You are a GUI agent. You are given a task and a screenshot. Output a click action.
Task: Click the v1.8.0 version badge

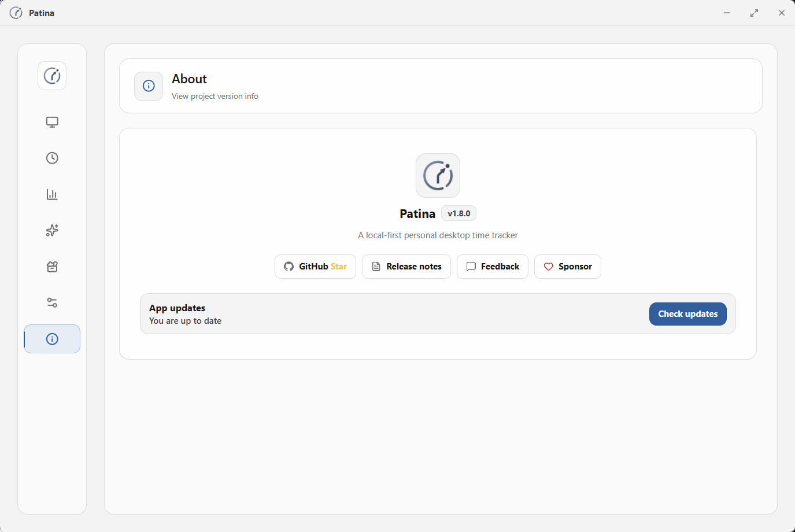(458, 213)
